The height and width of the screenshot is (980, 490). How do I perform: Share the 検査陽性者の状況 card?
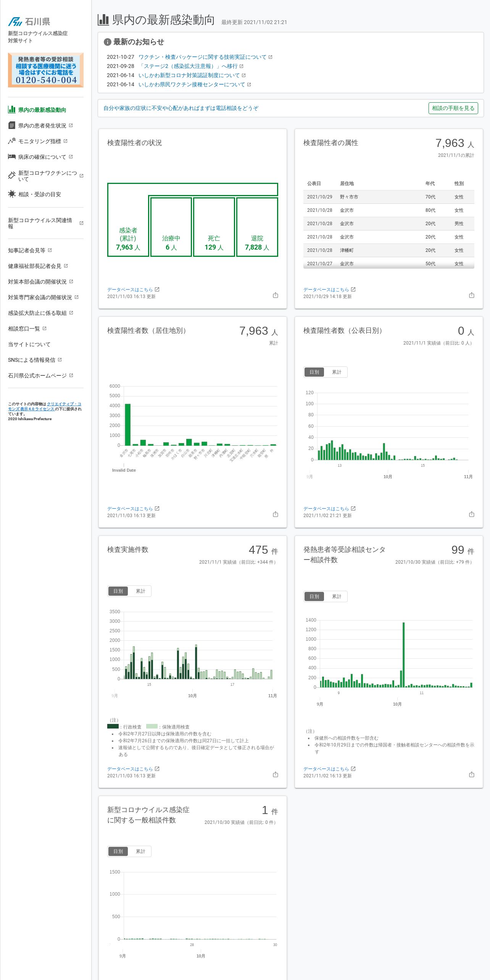click(x=276, y=295)
